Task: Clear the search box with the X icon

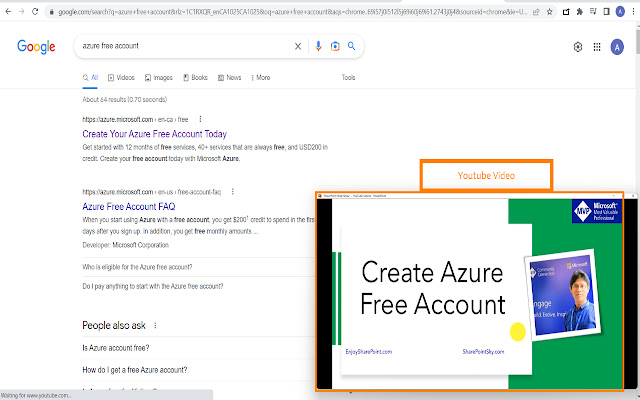Action: tap(298, 47)
